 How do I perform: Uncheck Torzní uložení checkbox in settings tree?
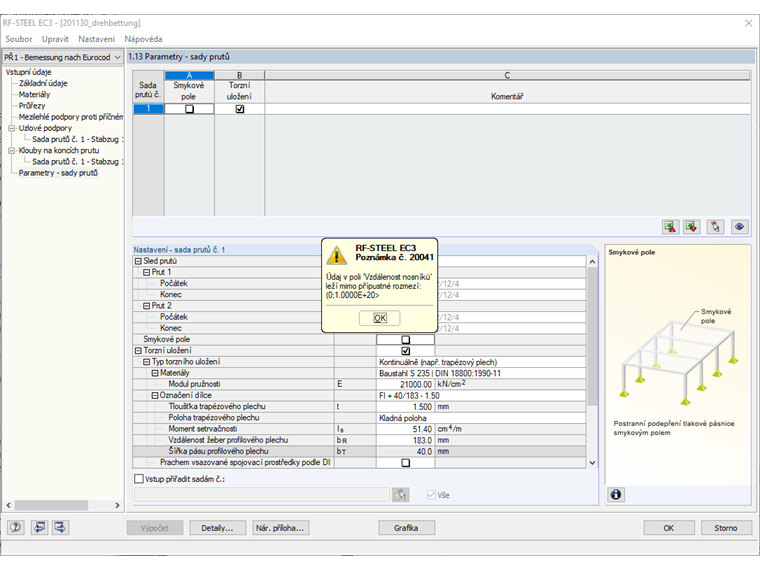point(406,351)
